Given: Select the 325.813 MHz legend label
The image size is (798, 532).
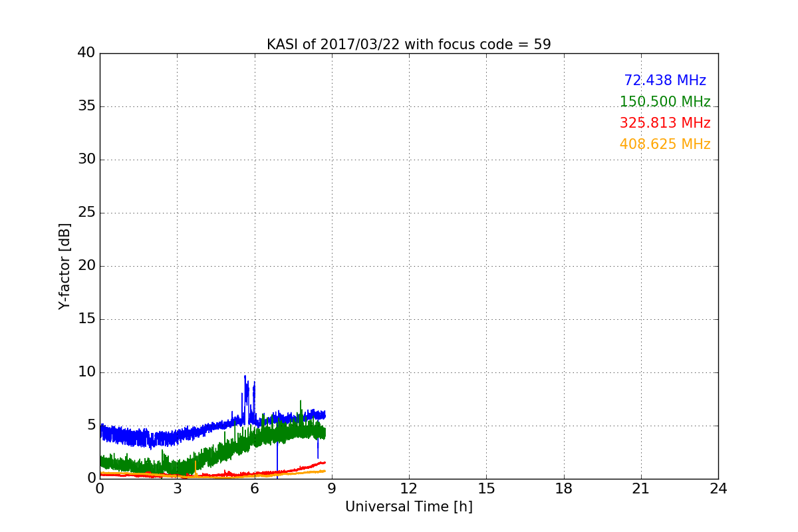Looking at the screenshot, I should tap(665, 123).
